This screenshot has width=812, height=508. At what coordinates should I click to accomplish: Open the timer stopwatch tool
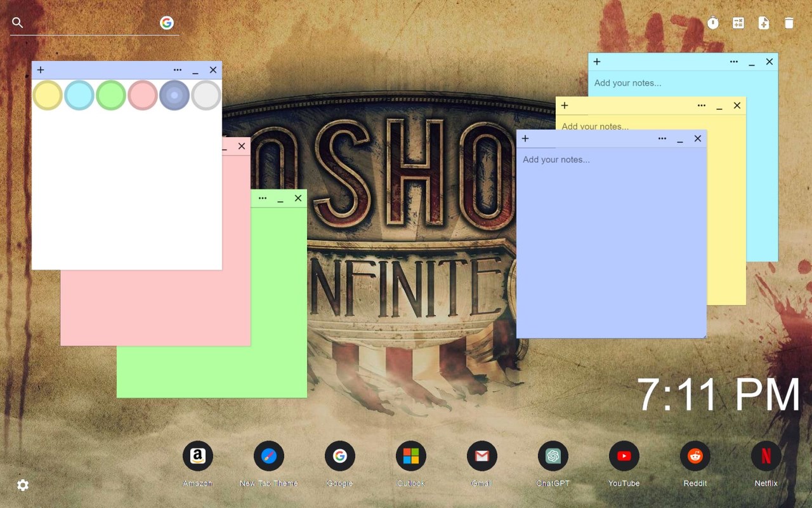click(713, 23)
